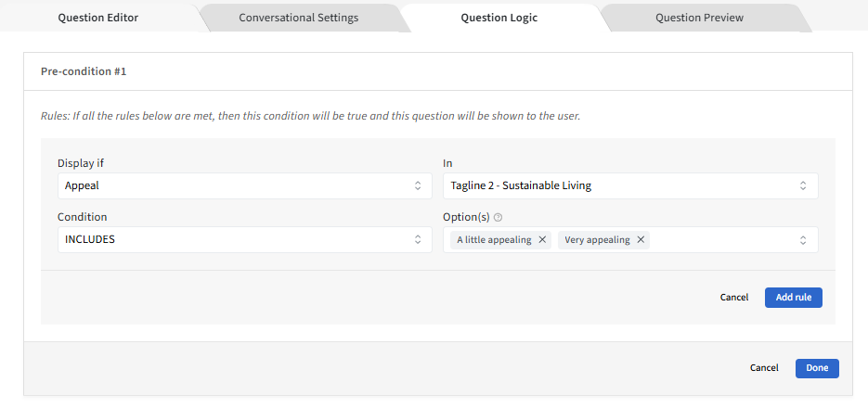Click Cancel next to Add rule
Viewport: 868px width, 408px height.
pos(733,298)
